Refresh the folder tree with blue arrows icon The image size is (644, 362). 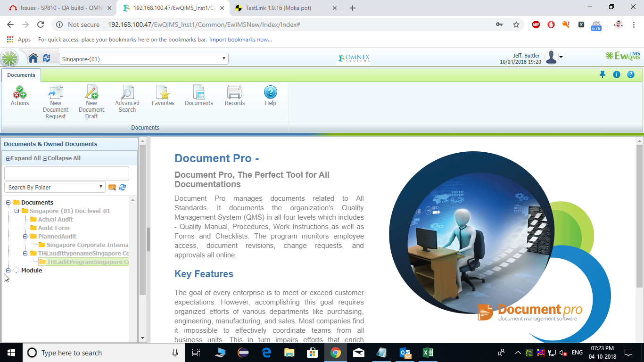[123, 187]
